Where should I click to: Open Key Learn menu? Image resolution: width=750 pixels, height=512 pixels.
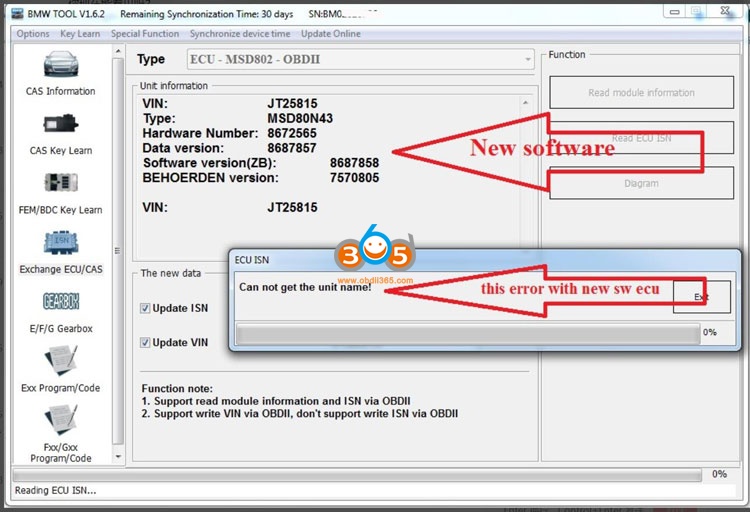click(80, 33)
